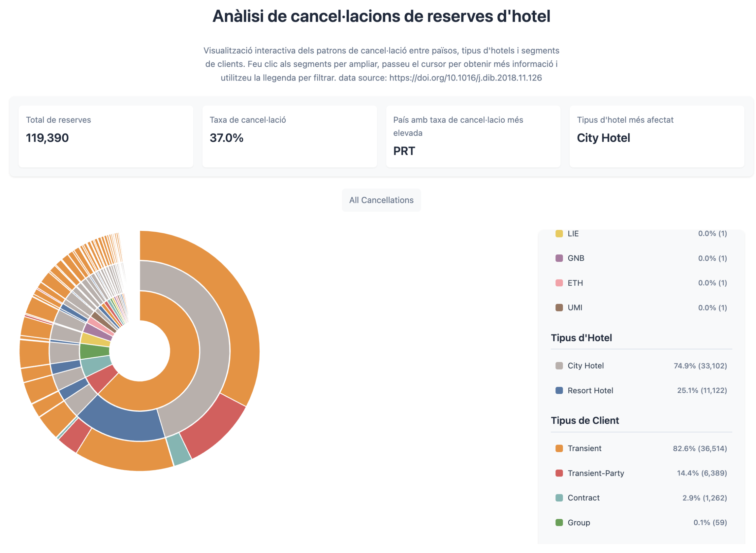Viewport: 756px width, 553px height.
Task: Click the UMI brown legend swatch
Action: coord(559,308)
